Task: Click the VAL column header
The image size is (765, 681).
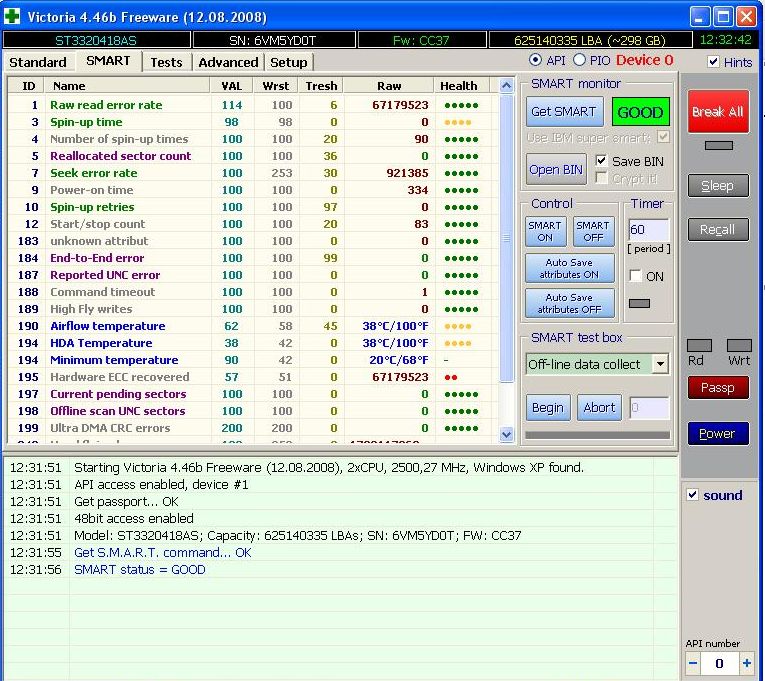Action: (232, 86)
